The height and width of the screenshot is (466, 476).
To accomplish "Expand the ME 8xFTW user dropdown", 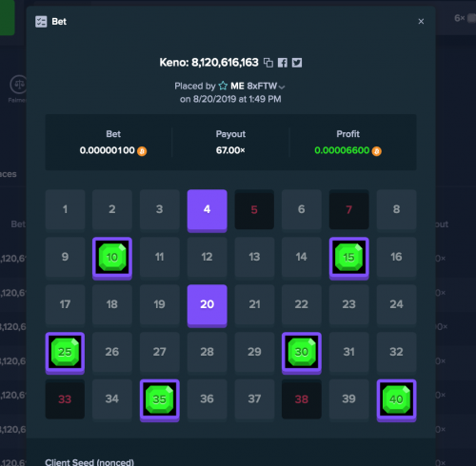I will pos(282,87).
